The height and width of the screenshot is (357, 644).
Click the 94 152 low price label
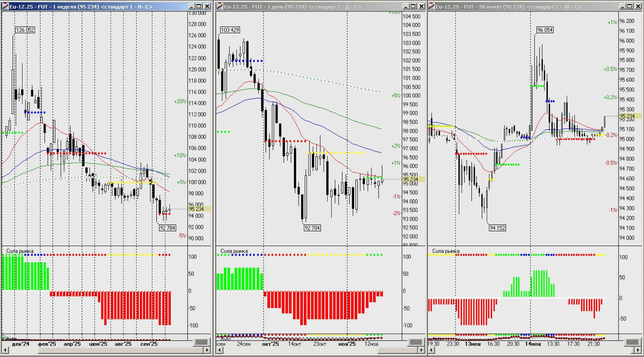click(x=497, y=228)
